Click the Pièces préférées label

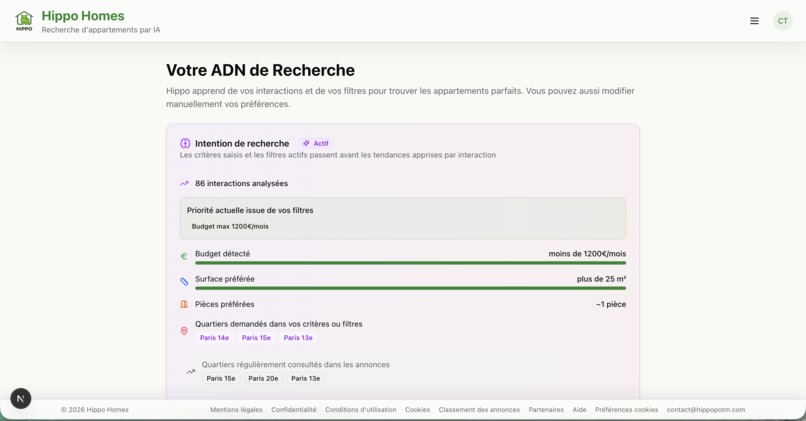pos(224,304)
